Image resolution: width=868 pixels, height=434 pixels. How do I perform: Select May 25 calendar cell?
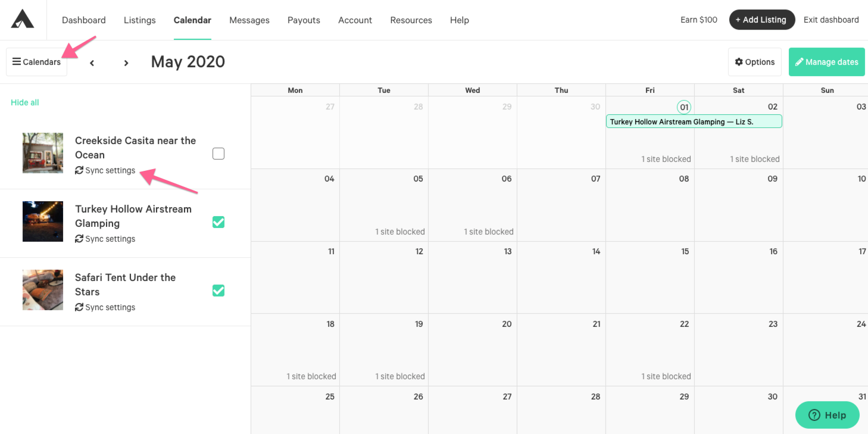(295, 410)
